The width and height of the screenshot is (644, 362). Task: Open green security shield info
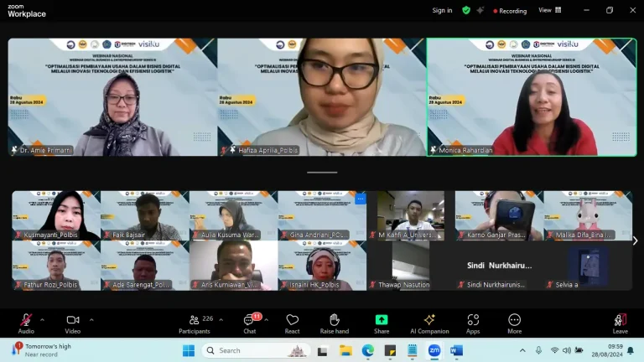click(465, 10)
